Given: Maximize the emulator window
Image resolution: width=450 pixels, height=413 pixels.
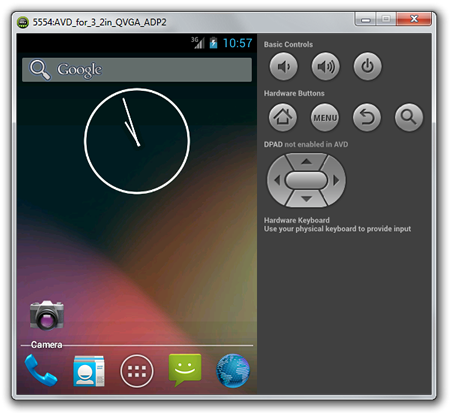Looking at the screenshot, I should point(386,19).
